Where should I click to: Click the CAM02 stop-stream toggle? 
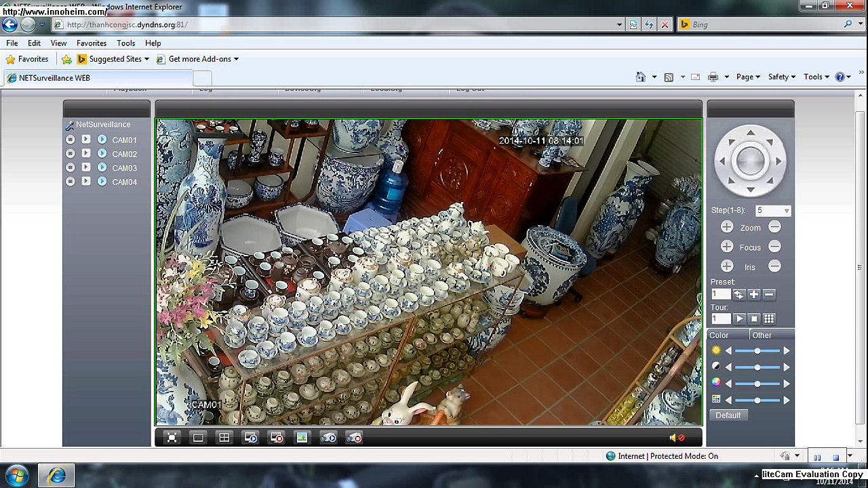click(70, 154)
